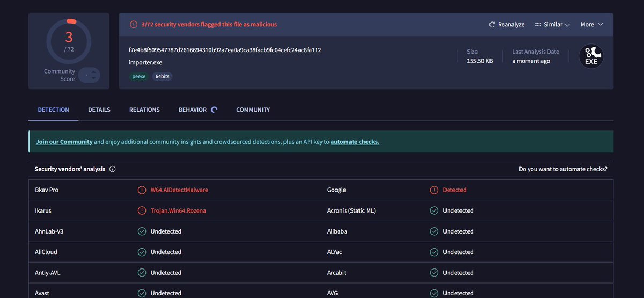Screen dimensions: 644x298
Task: Click the 155.50 KB size value
Action: [x=480, y=61]
